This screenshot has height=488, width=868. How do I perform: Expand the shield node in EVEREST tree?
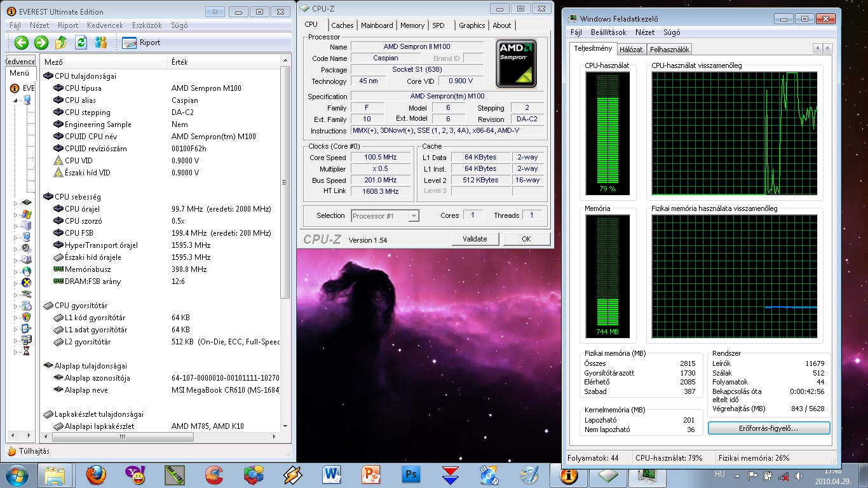click(x=16, y=316)
